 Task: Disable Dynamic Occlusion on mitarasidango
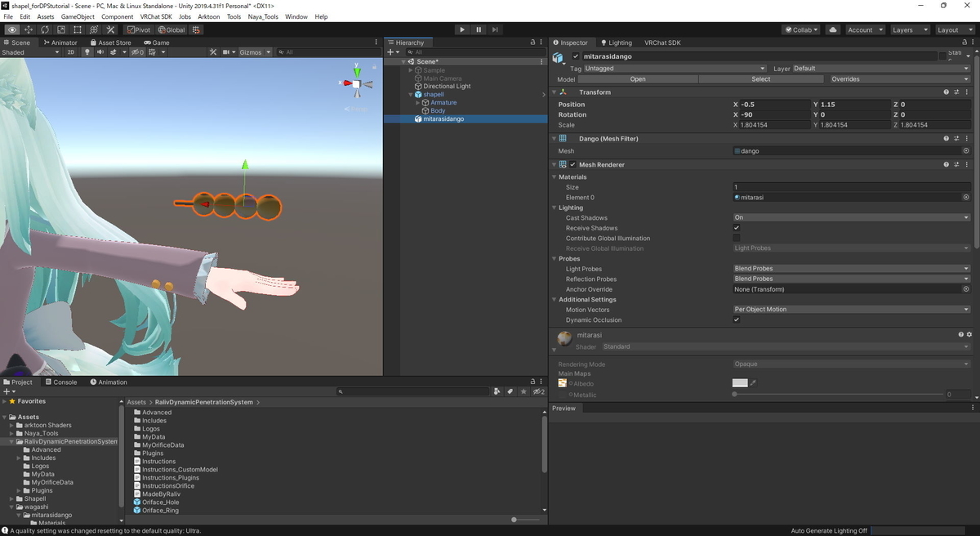pos(736,319)
